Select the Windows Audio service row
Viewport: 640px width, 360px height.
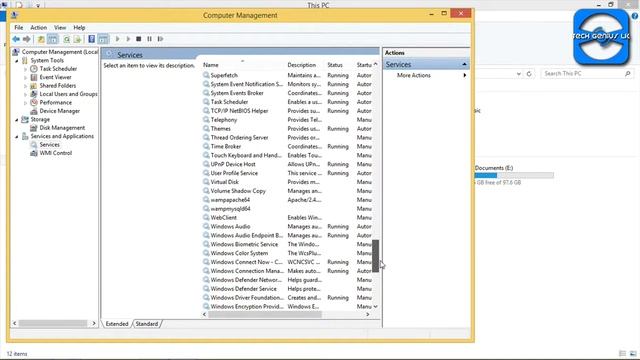click(x=288, y=227)
